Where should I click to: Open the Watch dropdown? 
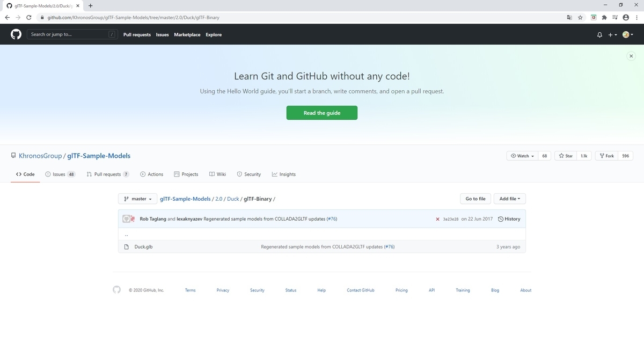522,156
